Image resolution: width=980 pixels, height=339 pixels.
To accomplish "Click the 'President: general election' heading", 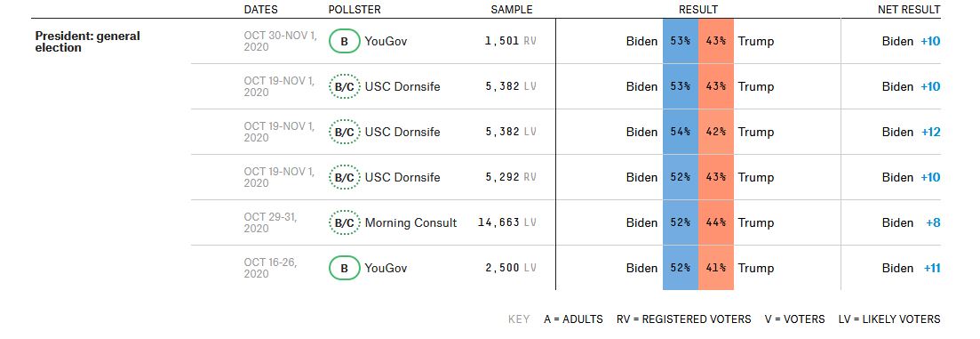I will point(87,42).
